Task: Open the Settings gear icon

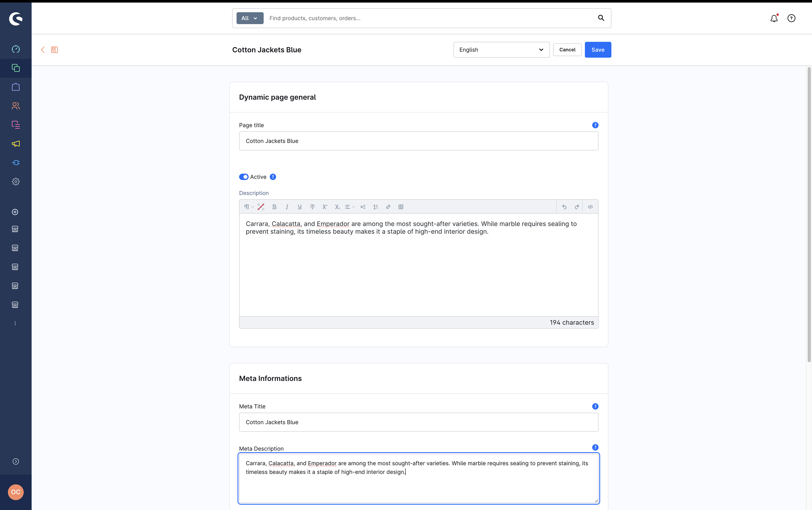Action: coord(16,181)
